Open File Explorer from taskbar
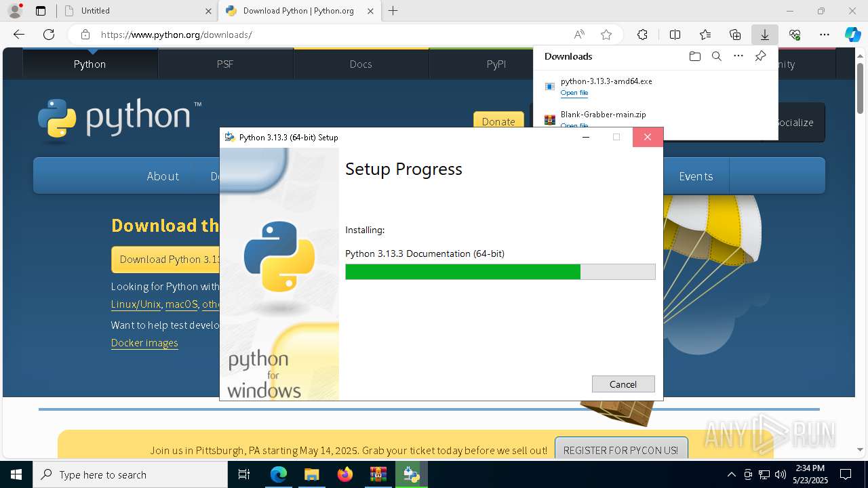This screenshot has height=488, width=868. pyautogui.click(x=311, y=474)
